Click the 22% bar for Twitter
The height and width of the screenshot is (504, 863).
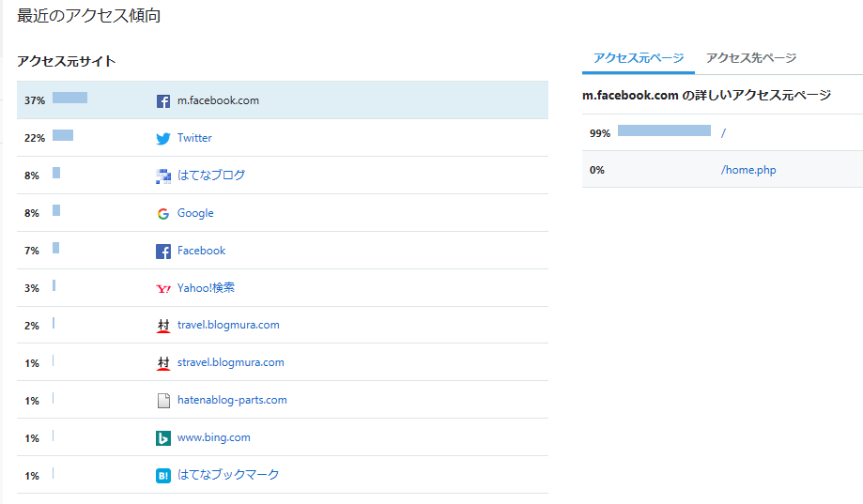coord(63,135)
